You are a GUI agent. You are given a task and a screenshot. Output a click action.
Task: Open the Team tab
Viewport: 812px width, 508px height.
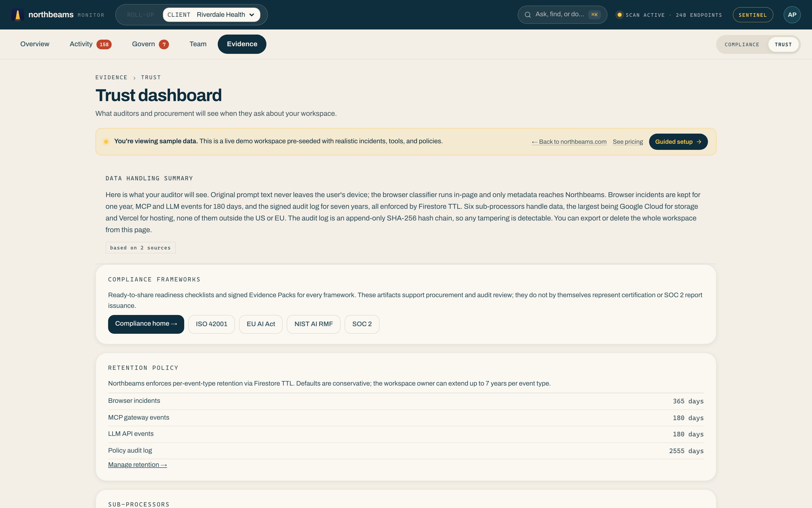coord(198,44)
